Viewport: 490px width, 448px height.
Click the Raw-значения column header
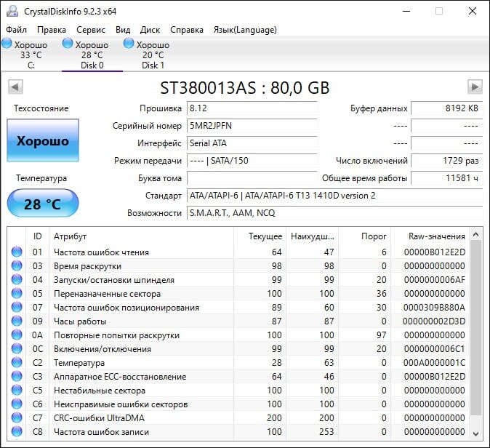coord(438,236)
